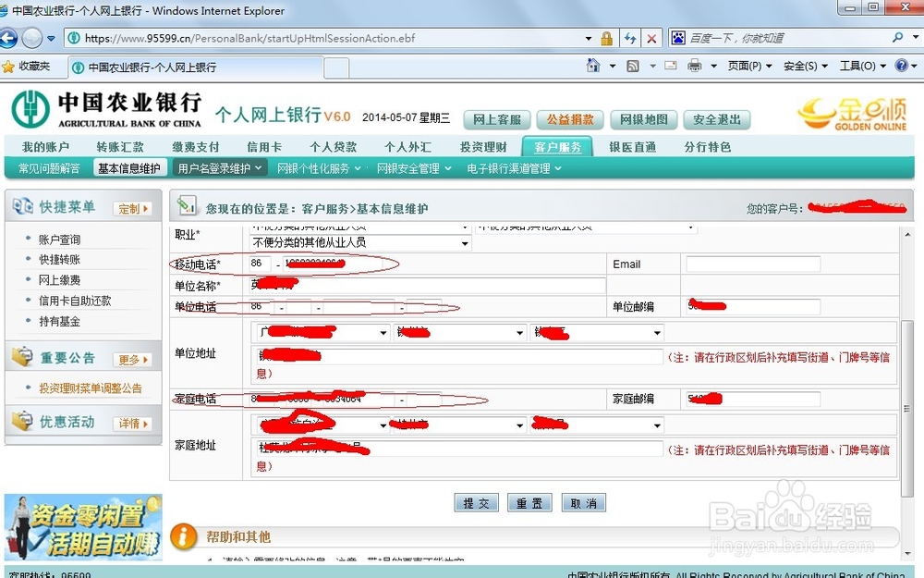Expand the 网银个性化服务 menu chevron
The width and height of the screenshot is (924, 578).
(x=359, y=167)
